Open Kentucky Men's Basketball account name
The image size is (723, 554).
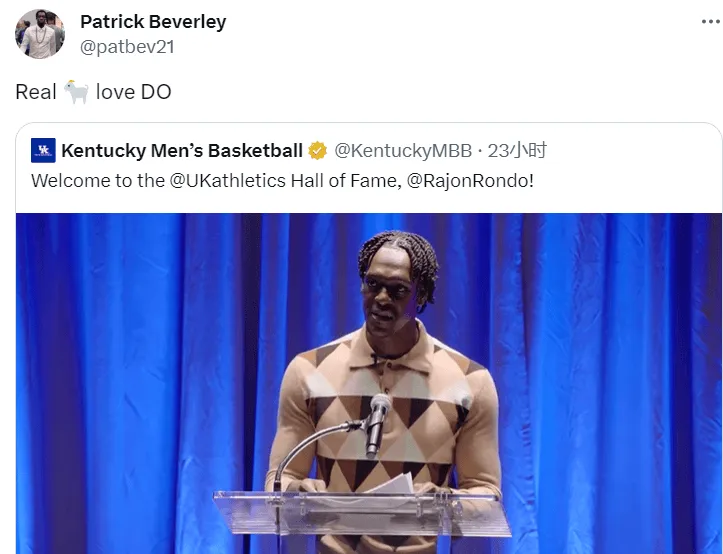[182, 150]
